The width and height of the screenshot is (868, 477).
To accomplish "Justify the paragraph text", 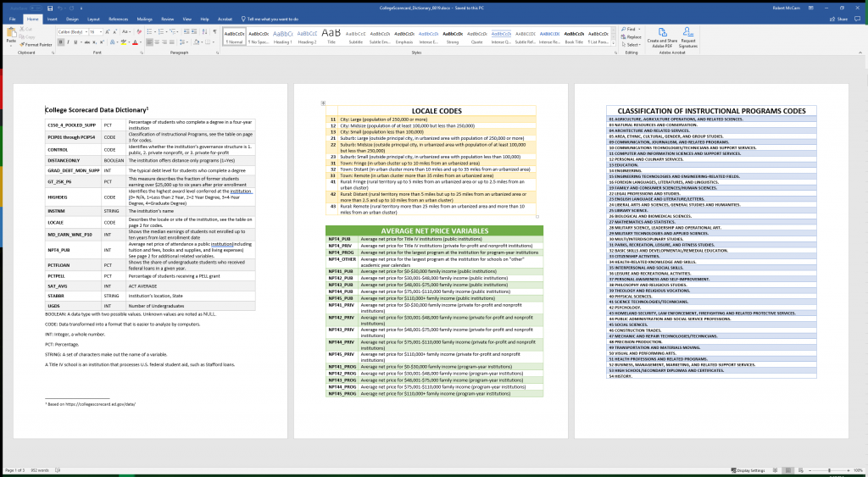I will tap(171, 42).
